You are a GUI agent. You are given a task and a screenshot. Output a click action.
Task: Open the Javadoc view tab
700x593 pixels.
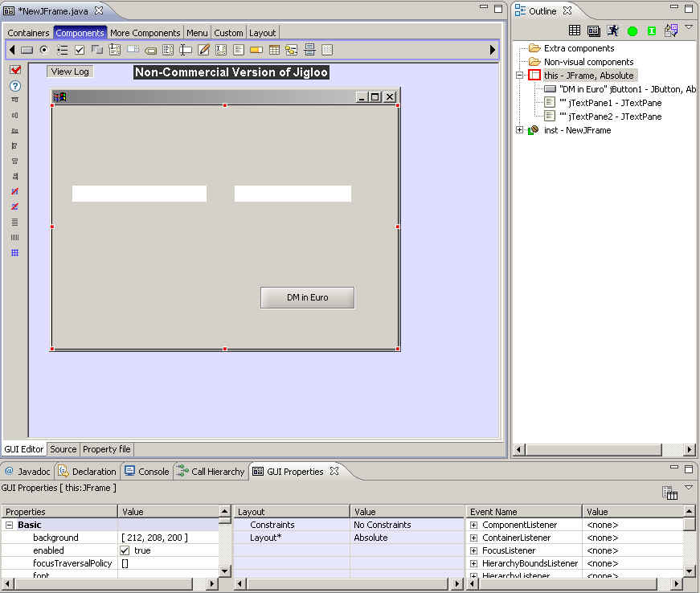(27, 472)
